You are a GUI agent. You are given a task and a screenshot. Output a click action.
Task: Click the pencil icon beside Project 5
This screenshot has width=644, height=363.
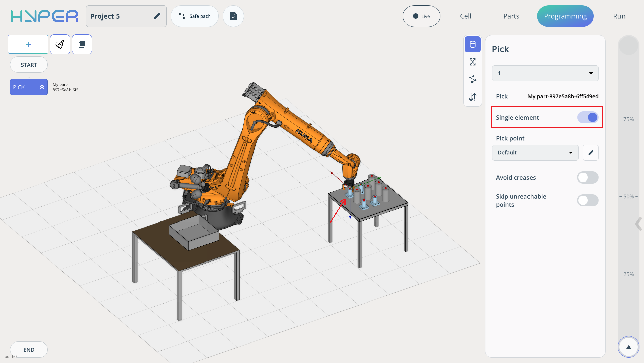tap(157, 16)
